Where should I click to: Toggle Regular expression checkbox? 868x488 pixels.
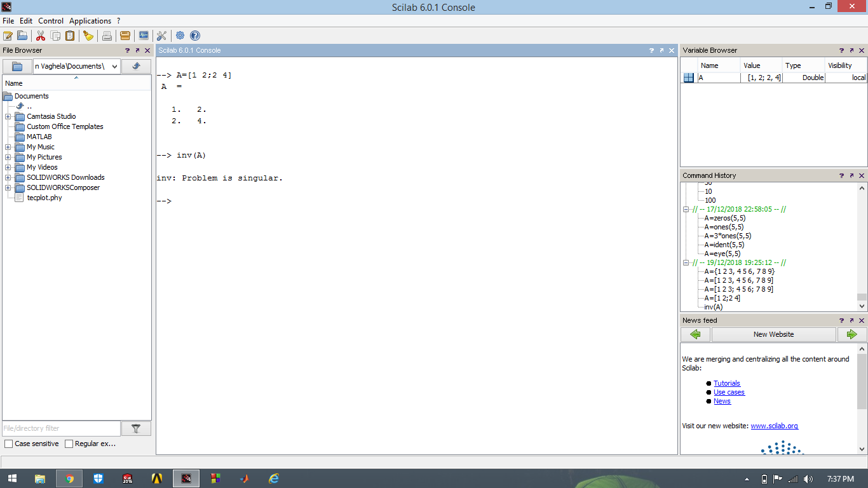point(69,444)
